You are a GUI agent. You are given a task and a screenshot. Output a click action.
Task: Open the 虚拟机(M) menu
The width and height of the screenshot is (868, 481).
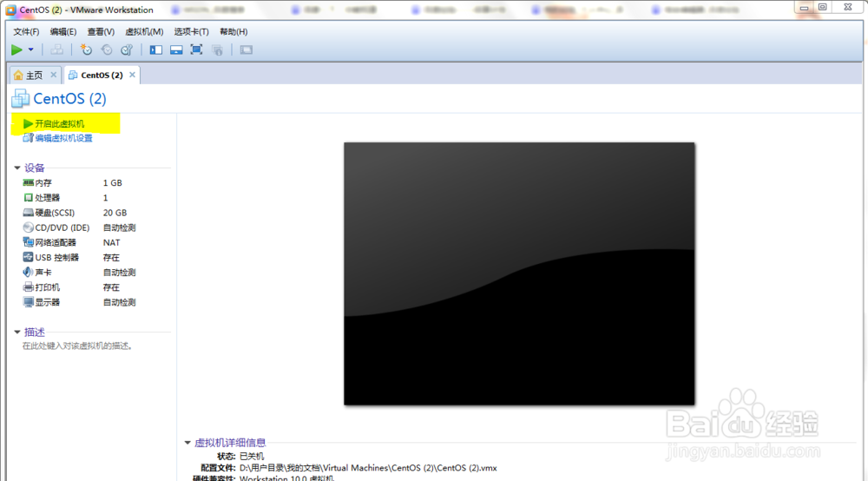[144, 31]
